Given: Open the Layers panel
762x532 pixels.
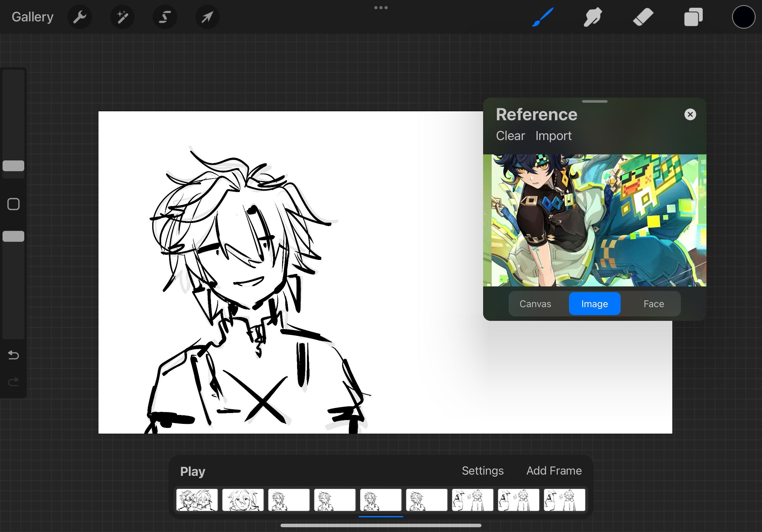Looking at the screenshot, I should tap(693, 17).
